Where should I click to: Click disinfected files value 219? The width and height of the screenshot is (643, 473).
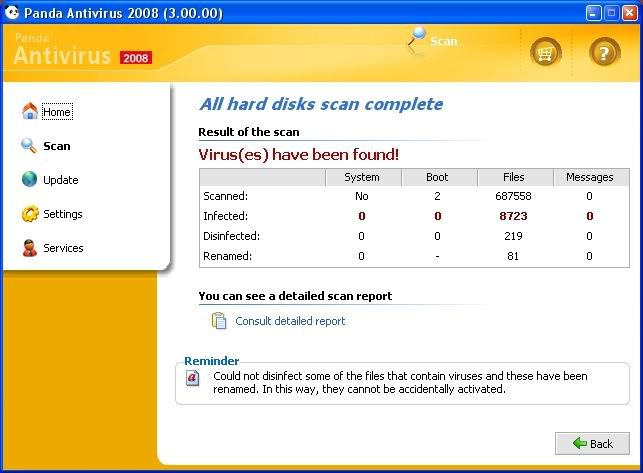coord(513,236)
